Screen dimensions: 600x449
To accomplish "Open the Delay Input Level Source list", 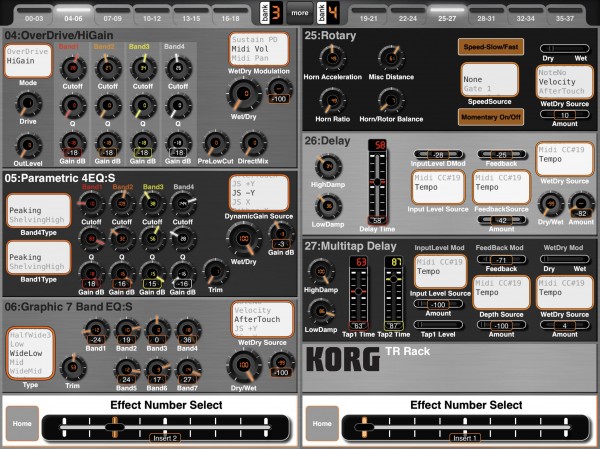I will [438, 187].
